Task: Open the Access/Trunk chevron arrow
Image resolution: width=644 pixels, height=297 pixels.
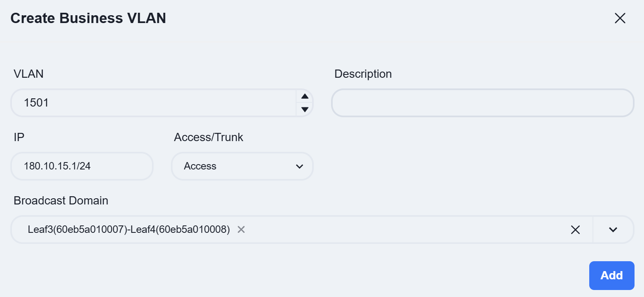Action: coord(299,166)
